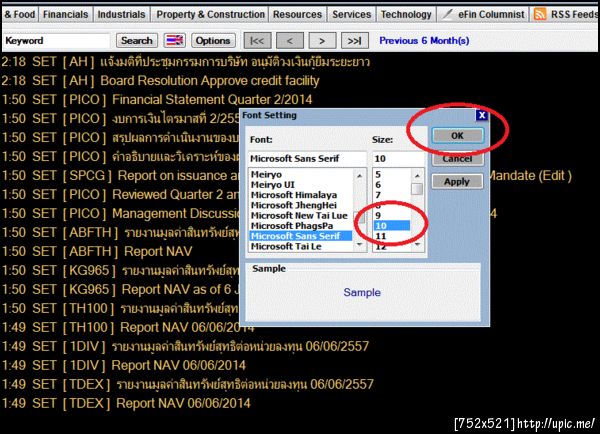Go to the next page arrow
Image resolution: width=600 pixels, height=434 pixels.
pyautogui.click(x=322, y=40)
